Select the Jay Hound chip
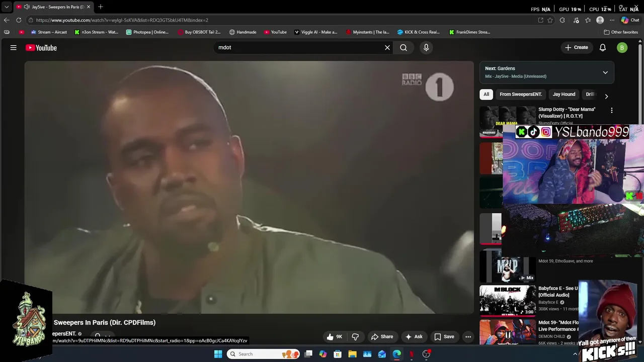The height and width of the screenshot is (362, 644). click(x=564, y=94)
